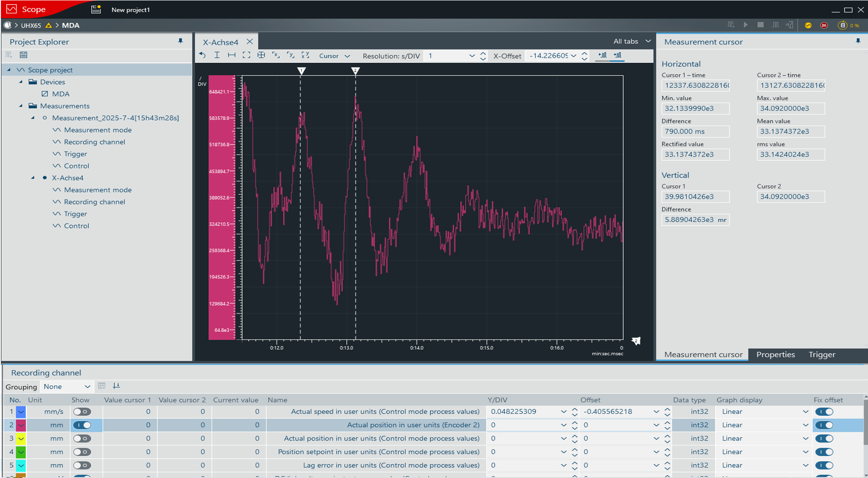Switch to the Properties tab
The width and height of the screenshot is (868, 478).
(x=775, y=355)
